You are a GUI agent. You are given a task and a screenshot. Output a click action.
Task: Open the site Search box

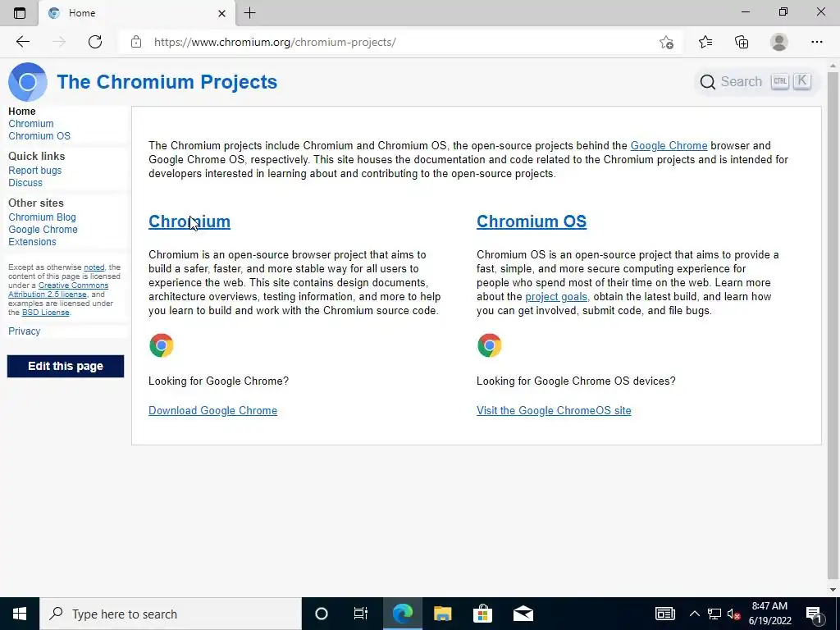click(x=756, y=82)
